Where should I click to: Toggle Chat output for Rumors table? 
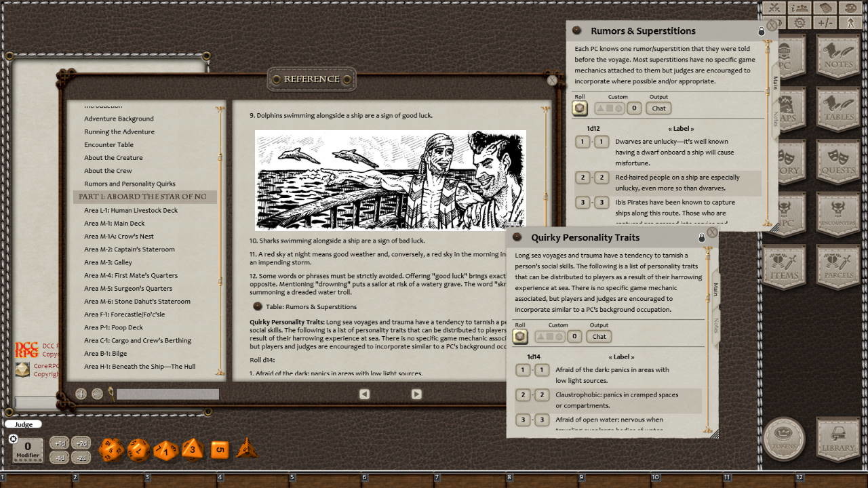(658, 108)
